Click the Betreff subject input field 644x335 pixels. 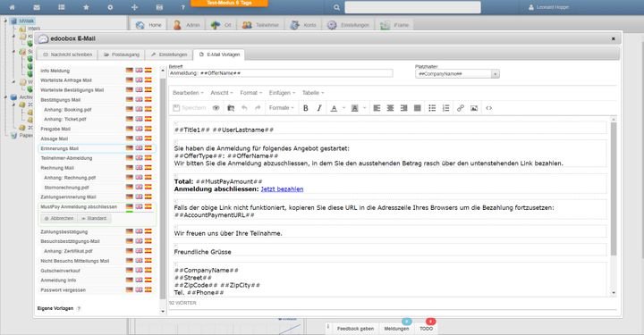point(281,73)
